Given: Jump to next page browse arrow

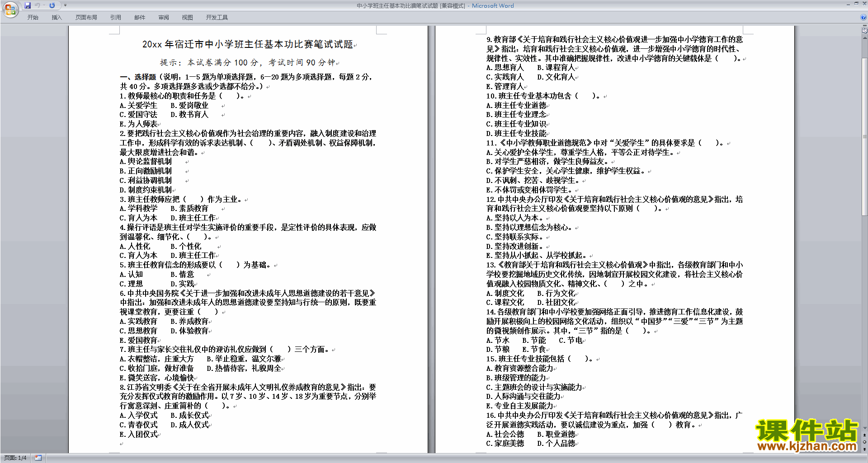Looking at the screenshot, I should point(865,449).
